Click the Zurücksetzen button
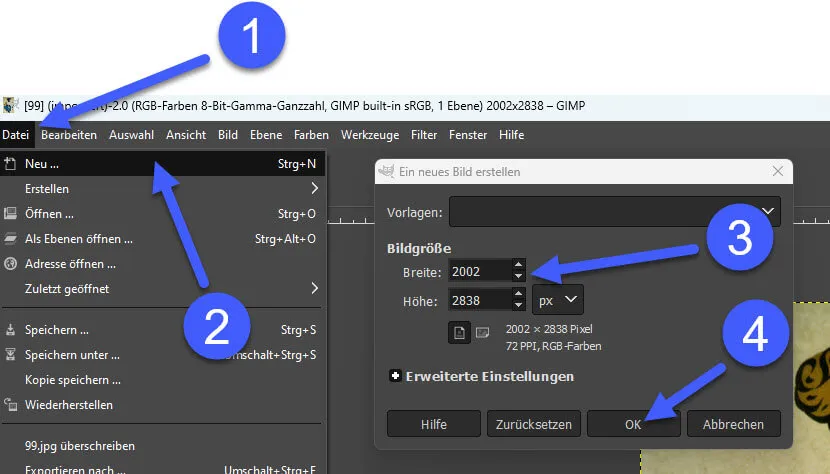This screenshot has width=830, height=474. (x=534, y=424)
